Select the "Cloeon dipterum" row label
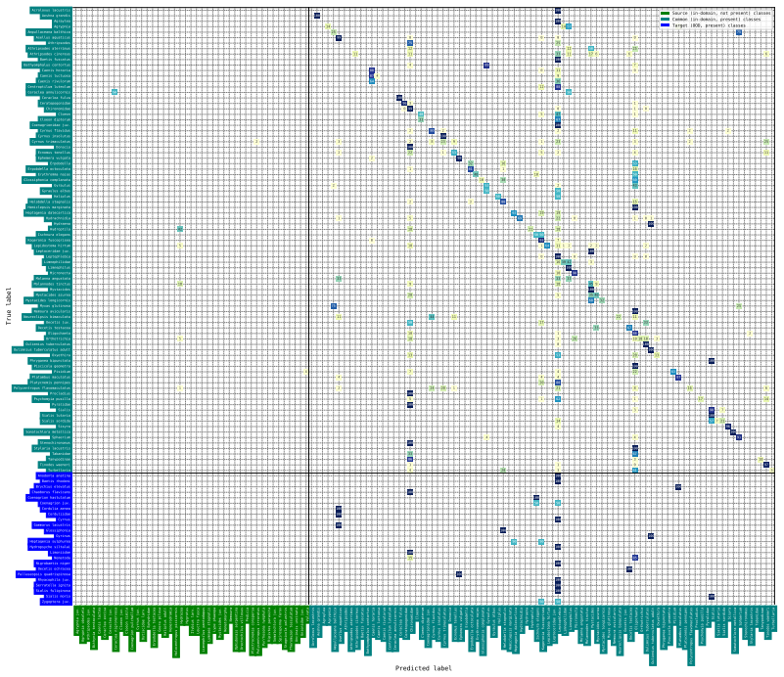This screenshot has width=784, height=677. click(x=56, y=119)
